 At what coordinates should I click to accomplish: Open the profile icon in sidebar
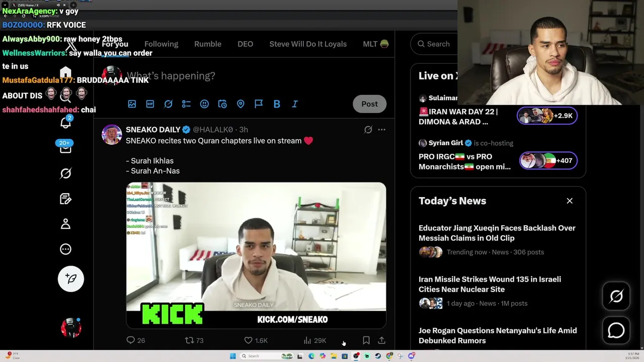point(65,224)
